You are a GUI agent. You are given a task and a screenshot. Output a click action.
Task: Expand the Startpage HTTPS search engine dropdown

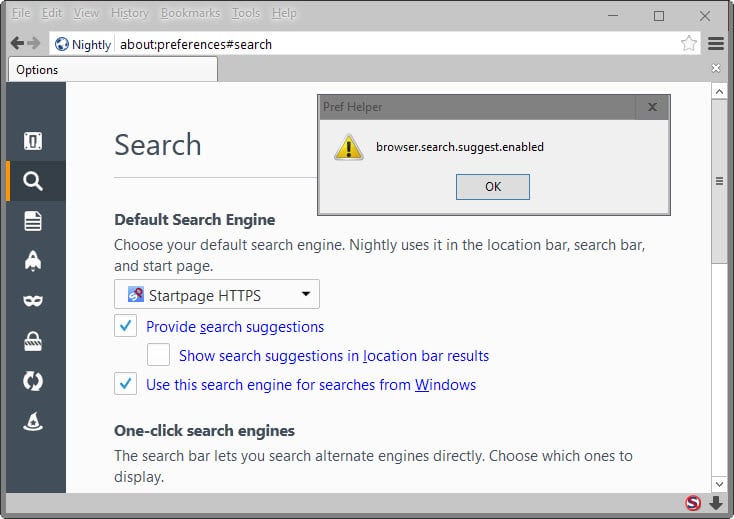click(217, 295)
